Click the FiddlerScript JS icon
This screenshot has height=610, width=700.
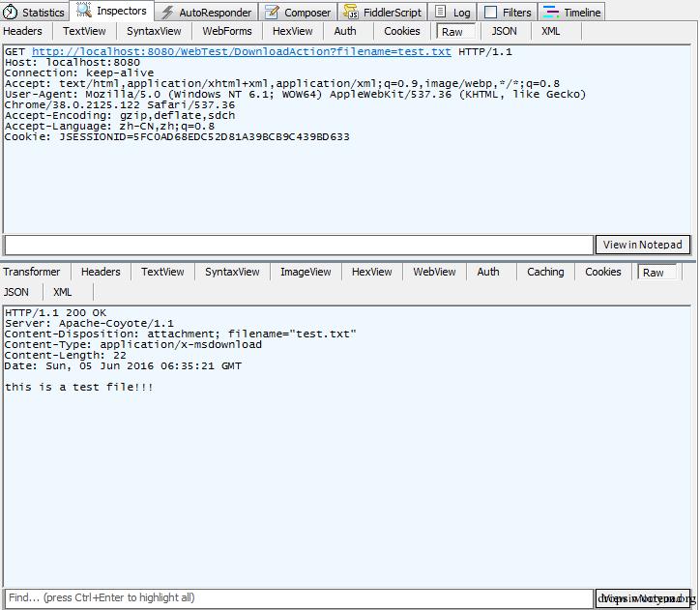(x=350, y=12)
